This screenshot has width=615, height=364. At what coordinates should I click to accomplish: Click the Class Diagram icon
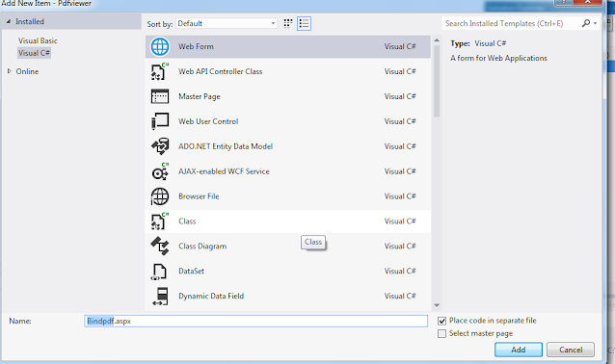pos(160,247)
